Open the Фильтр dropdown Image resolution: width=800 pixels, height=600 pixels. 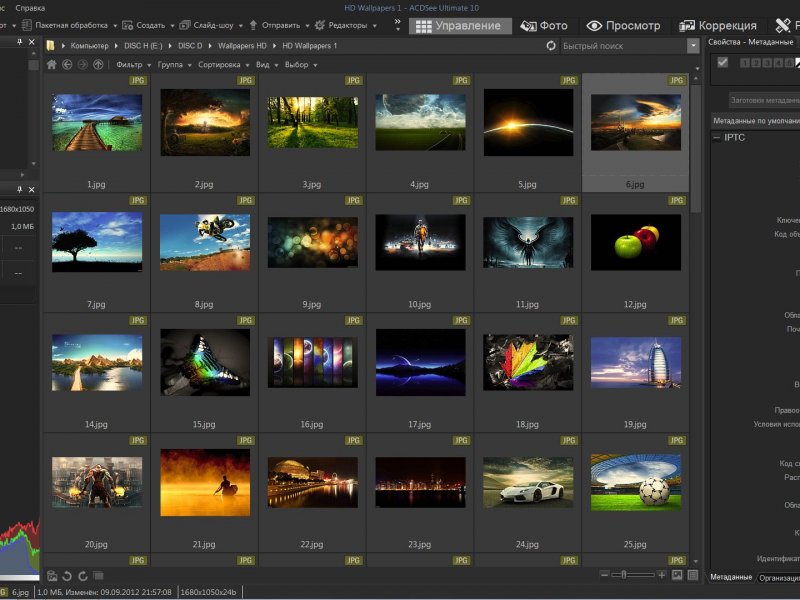pyautogui.click(x=134, y=65)
